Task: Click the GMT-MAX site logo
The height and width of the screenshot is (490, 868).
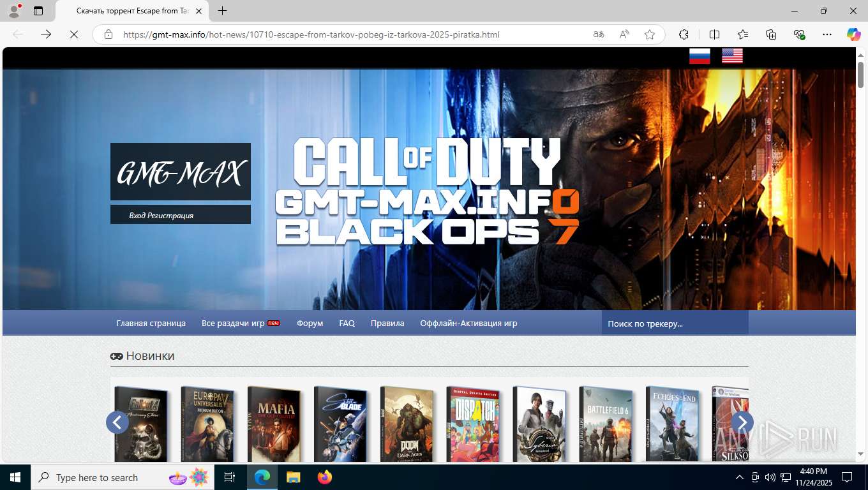Action: tap(181, 172)
